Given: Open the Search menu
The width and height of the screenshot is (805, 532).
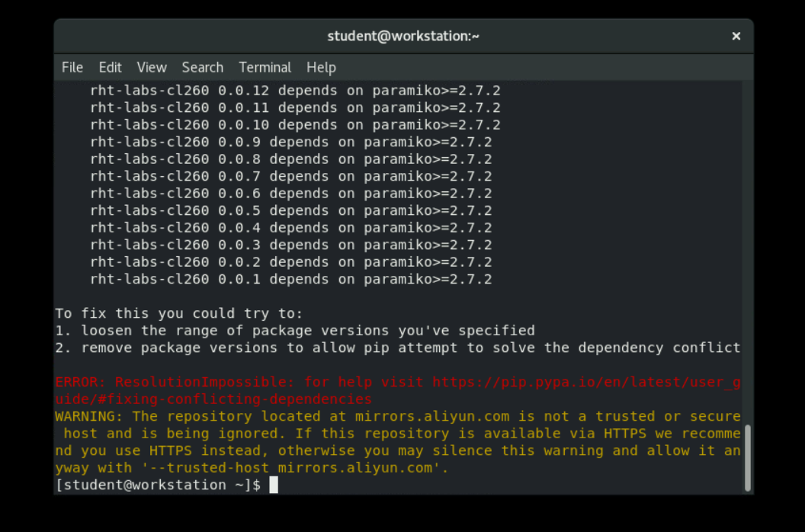Looking at the screenshot, I should (202, 67).
